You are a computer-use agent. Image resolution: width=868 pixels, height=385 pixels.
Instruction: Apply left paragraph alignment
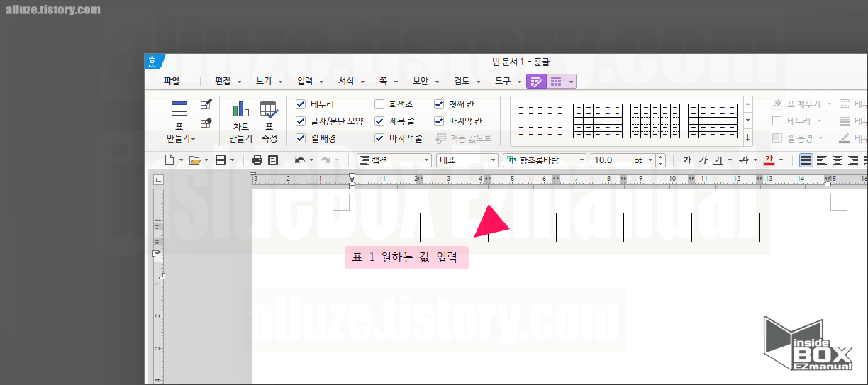point(822,160)
